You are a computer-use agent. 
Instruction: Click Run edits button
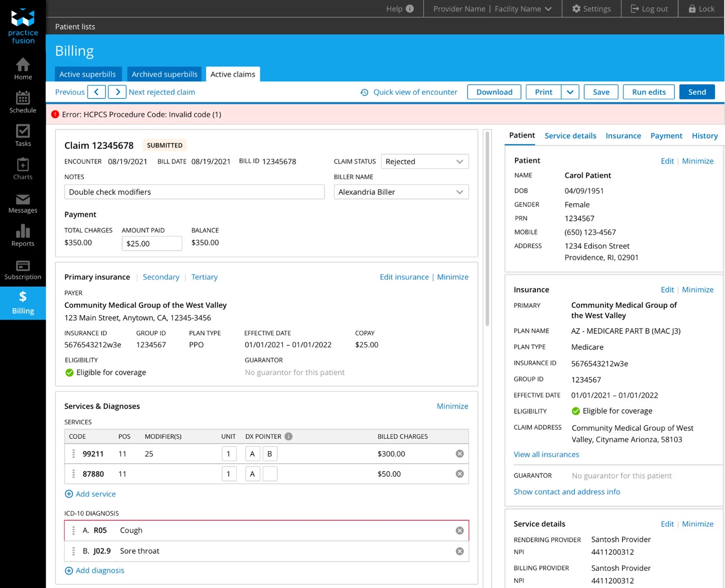pos(649,92)
